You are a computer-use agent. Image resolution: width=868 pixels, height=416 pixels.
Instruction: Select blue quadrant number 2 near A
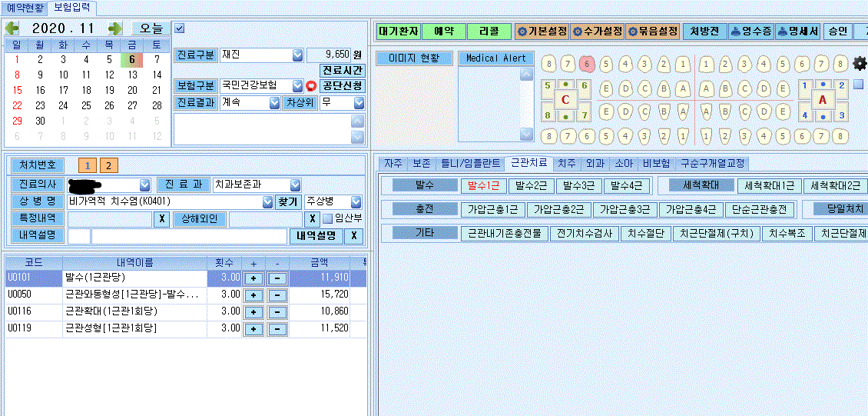pos(841,85)
